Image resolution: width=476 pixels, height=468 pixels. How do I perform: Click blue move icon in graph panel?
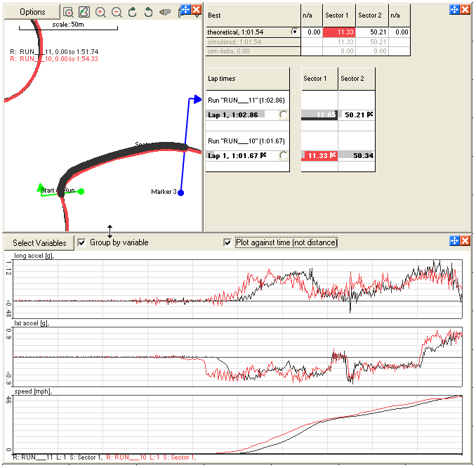[454, 241]
